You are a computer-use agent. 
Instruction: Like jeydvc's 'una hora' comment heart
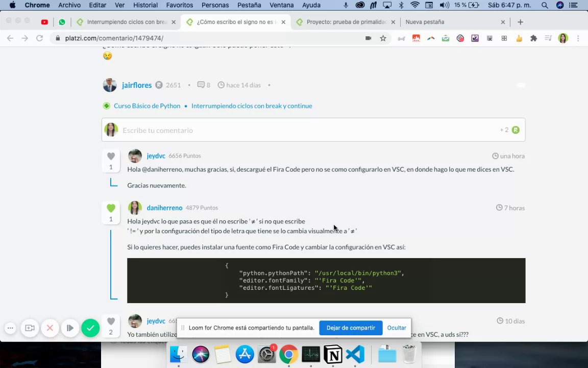click(111, 156)
